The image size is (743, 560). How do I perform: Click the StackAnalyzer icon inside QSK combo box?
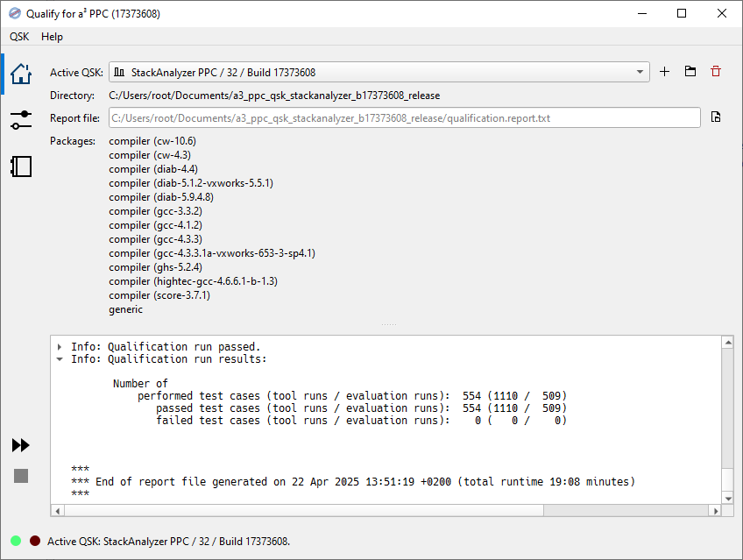click(x=119, y=72)
